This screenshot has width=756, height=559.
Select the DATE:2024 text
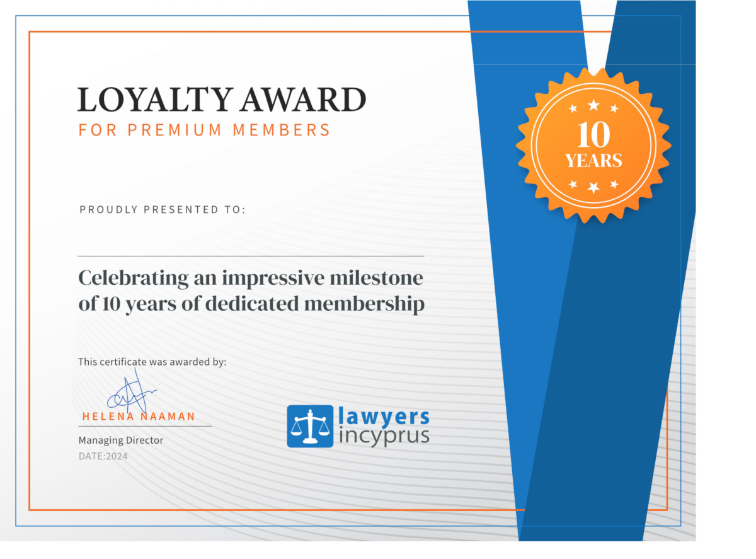tap(102, 456)
